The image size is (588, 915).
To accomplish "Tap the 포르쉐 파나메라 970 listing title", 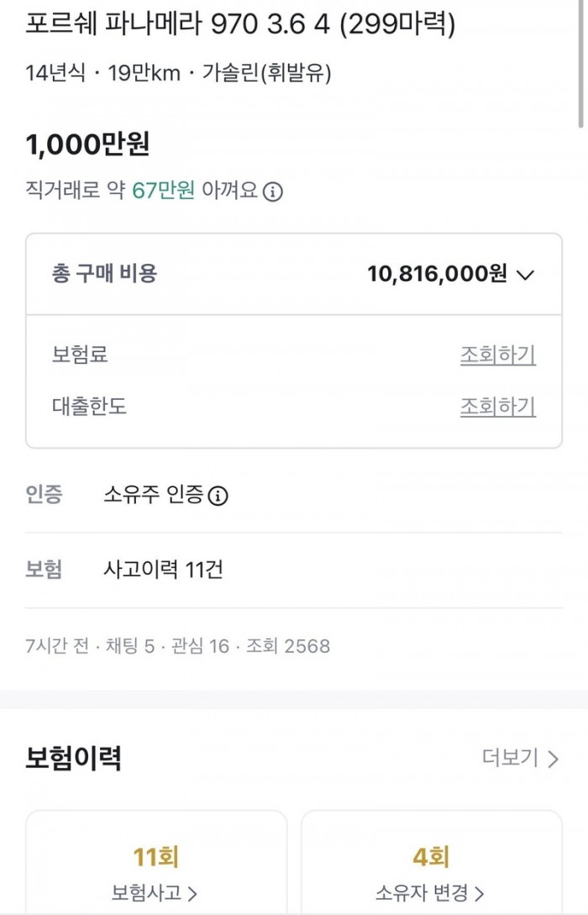I will pyautogui.click(x=241, y=26).
